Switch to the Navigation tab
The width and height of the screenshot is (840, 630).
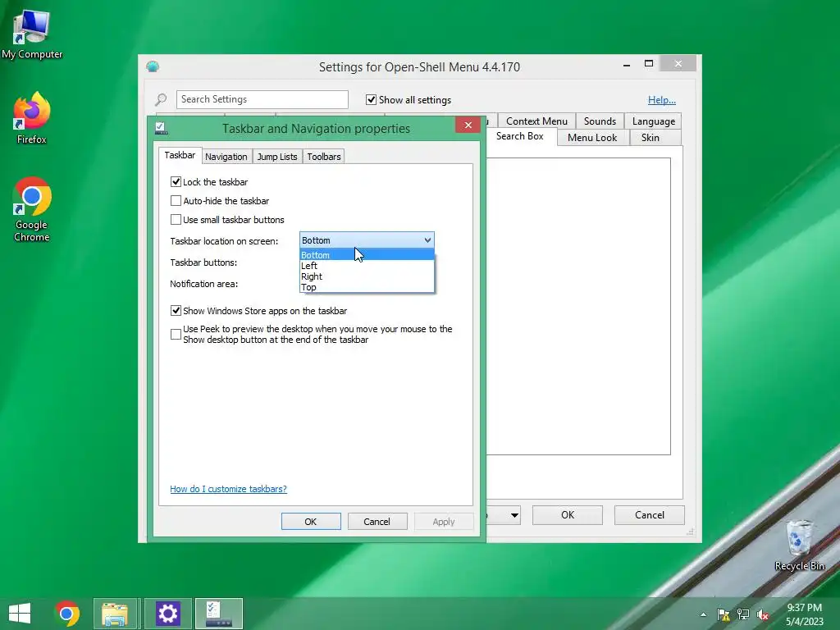point(226,157)
